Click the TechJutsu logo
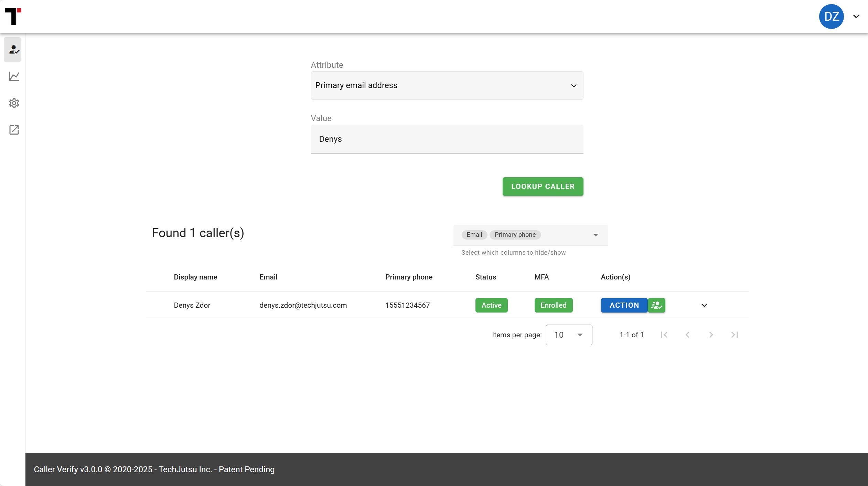The width and height of the screenshot is (868, 486). point(13,16)
